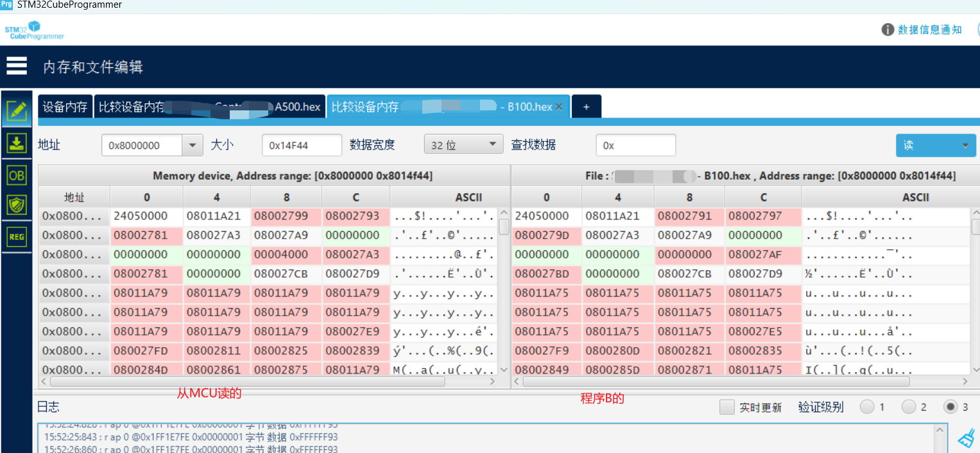This screenshot has width=980, height=453.
Task: Select verification level 1 radio button
Action: [866, 407]
